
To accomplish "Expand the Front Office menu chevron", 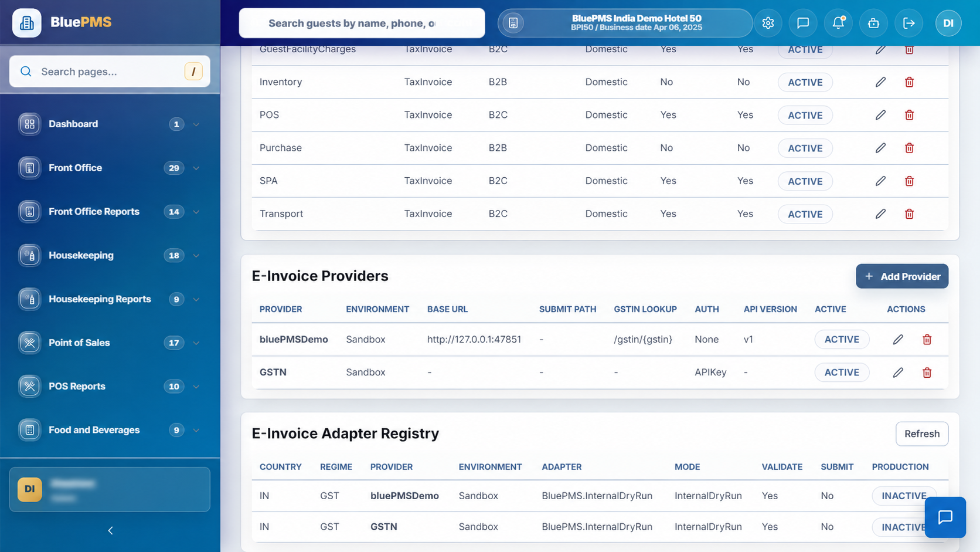I will tap(196, 168).
